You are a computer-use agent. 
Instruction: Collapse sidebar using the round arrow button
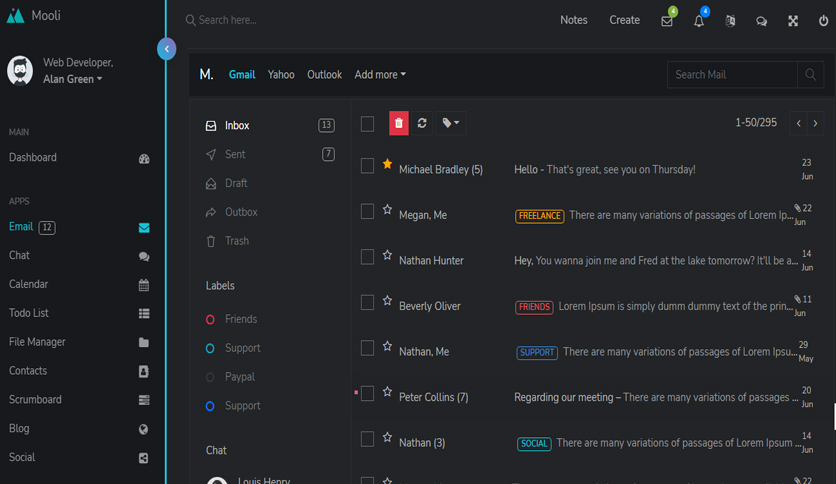[167, 49]
